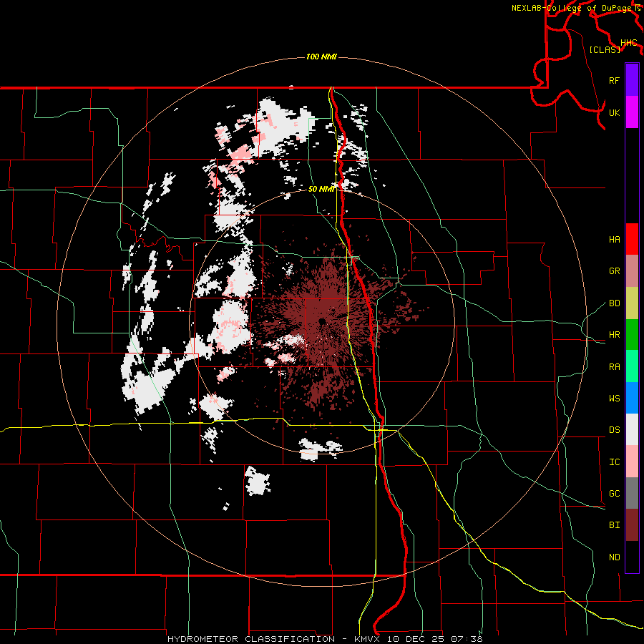Click the BI dark-red legend swatch
Viewport: 644px width, 644px height.
[x=632, y=525]
